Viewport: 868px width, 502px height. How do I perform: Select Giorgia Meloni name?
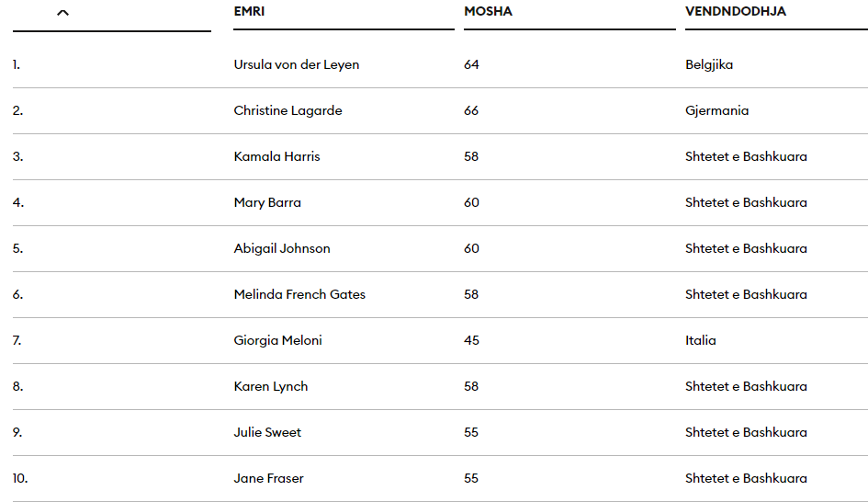(278, 341)
